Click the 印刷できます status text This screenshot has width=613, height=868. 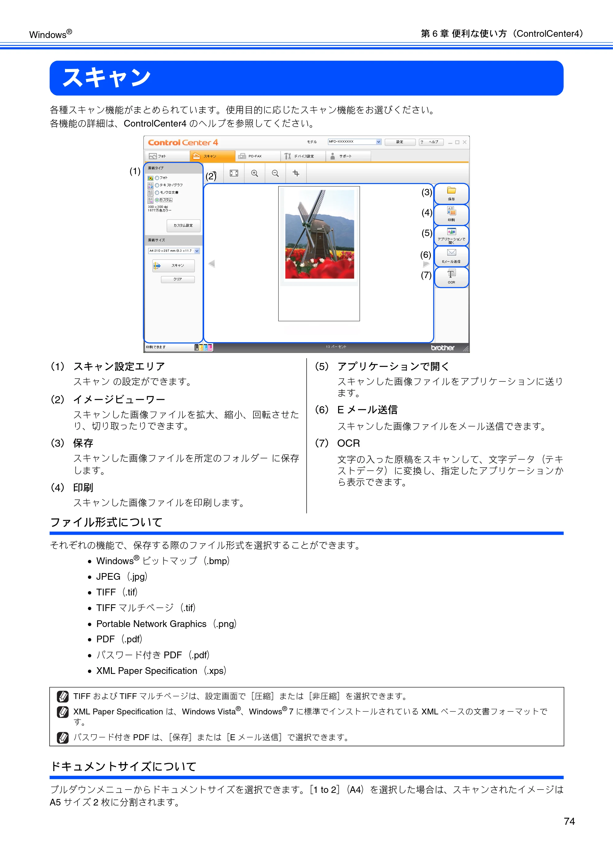(x=156, y=347)
